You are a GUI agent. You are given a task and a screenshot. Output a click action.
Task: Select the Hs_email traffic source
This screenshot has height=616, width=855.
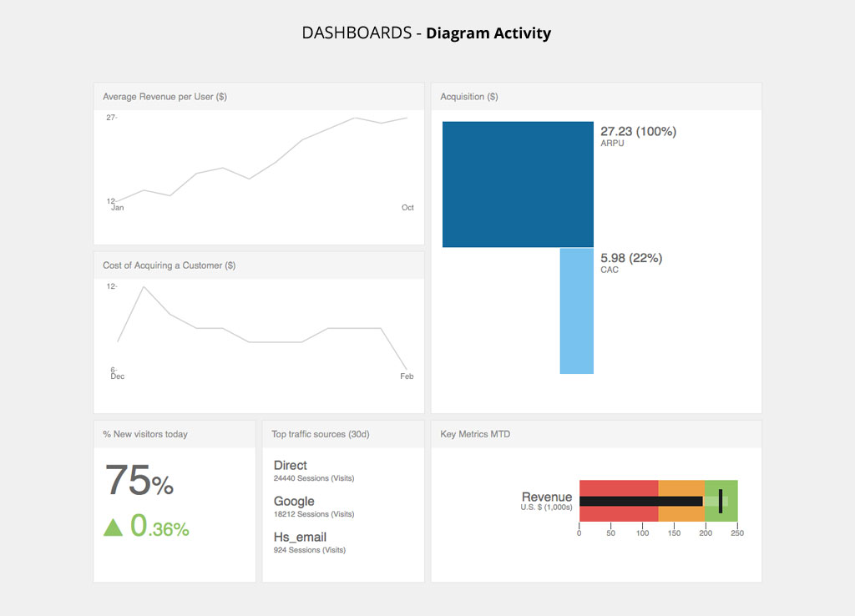(x=300, y=538)
